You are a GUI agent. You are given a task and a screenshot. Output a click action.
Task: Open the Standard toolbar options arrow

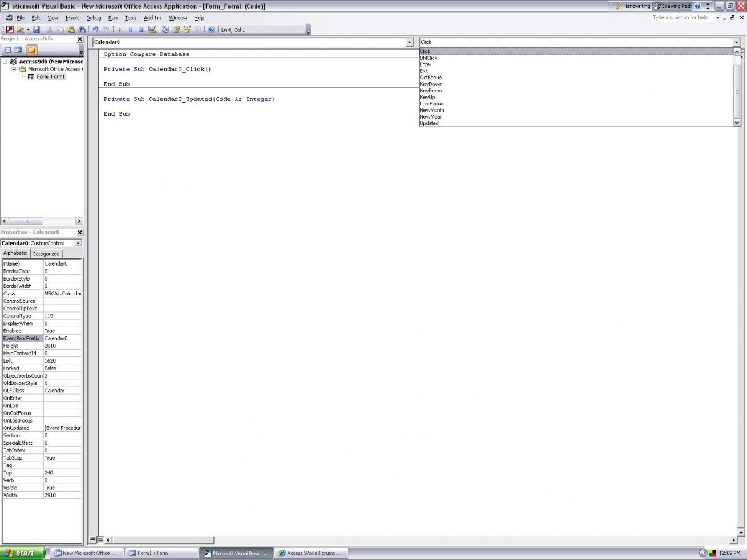tap(308, 30)
